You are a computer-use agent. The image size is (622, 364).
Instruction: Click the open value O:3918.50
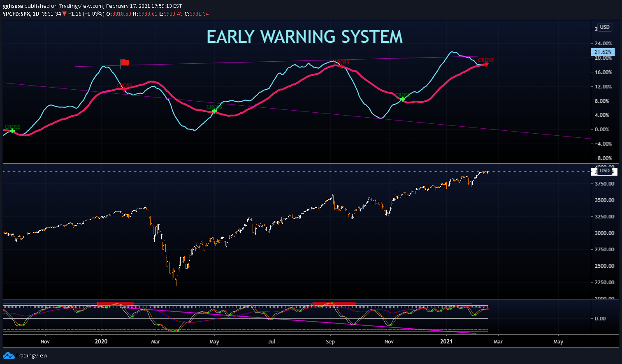pyautogui.click(x=119, y=14)
